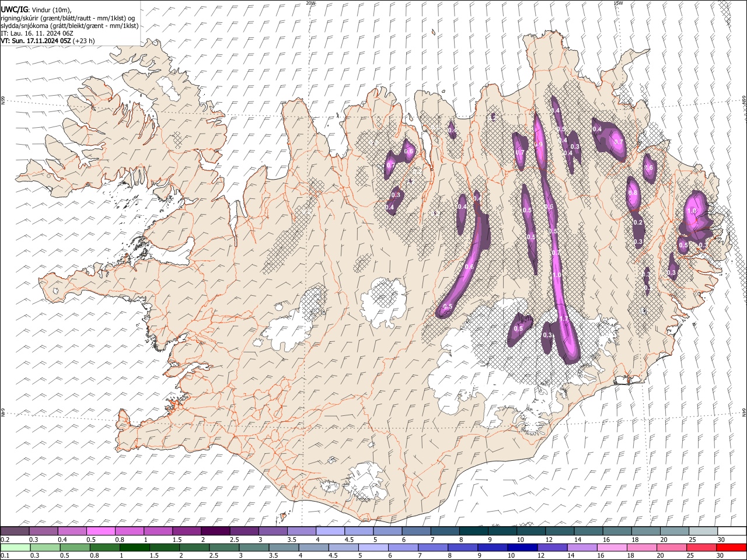
Task: Pick the medium green 0.5–0.8 rain scale swatch
Action: (75, 547)
